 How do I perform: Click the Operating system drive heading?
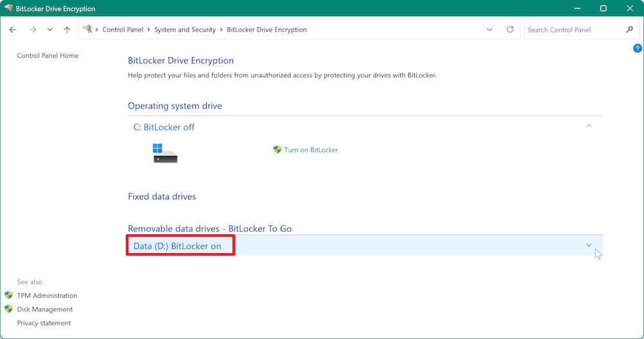[x=175, y=106]
